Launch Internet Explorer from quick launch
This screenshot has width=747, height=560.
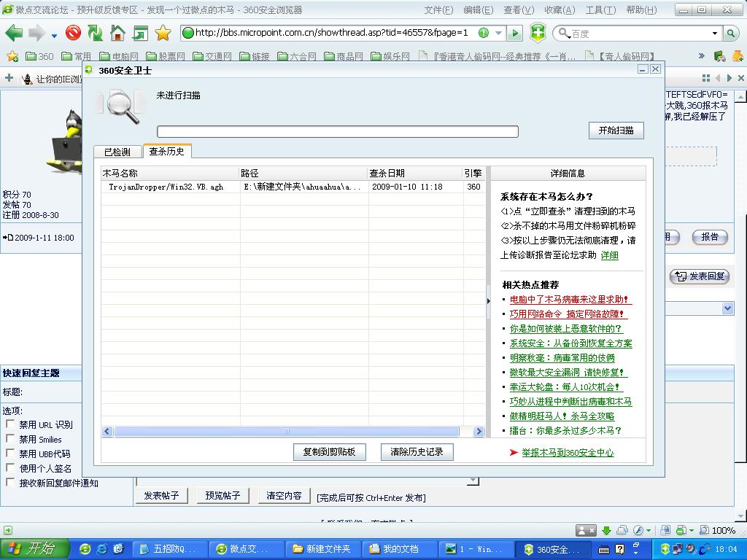click(102, 549)
